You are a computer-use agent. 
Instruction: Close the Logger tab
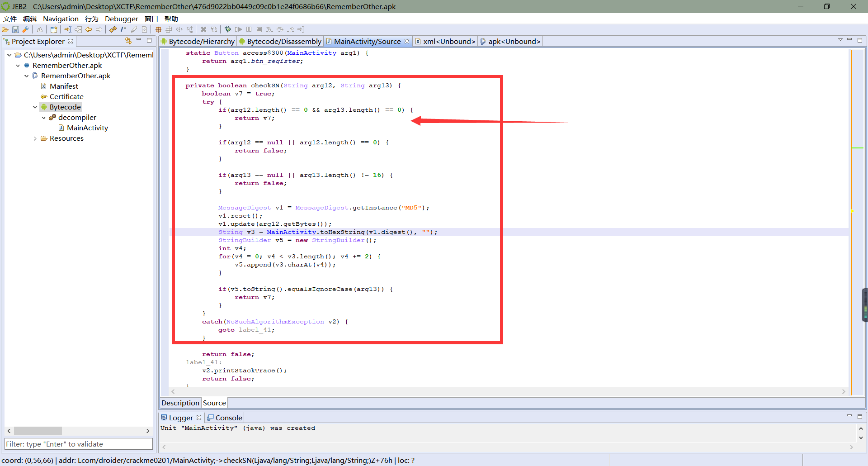[x=199, y=418]
